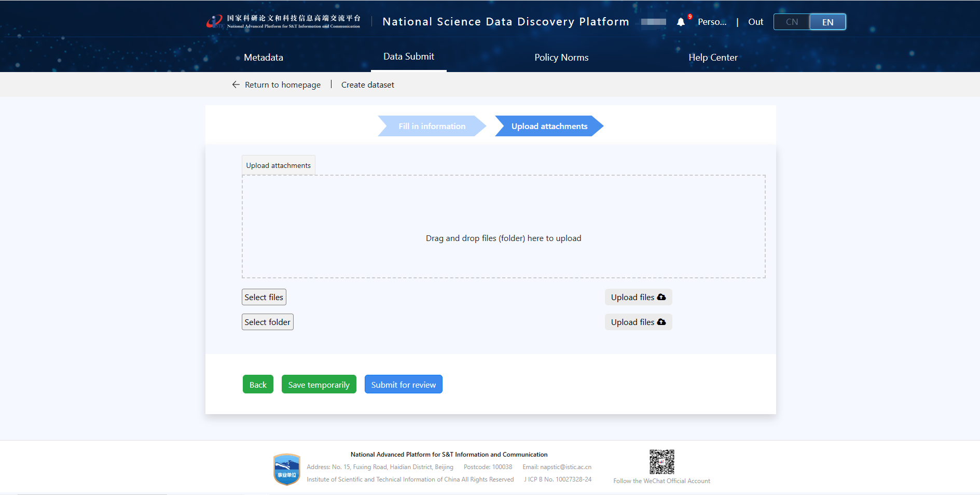Switch language to EN
Viewport: 980px width, 495px height.
827,22
